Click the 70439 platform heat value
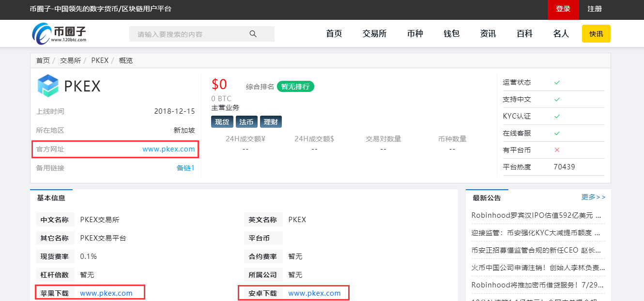 (565, 167)
